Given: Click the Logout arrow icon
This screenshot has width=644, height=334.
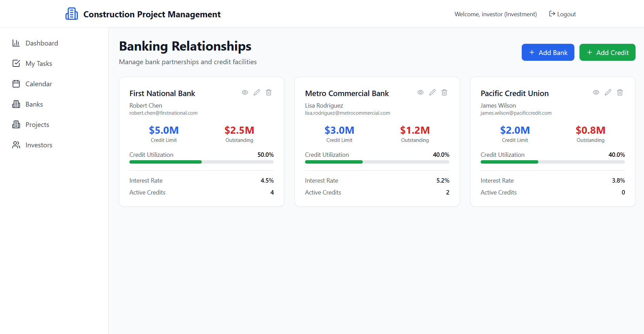Looking at the screenshot, I should [552, 14].
